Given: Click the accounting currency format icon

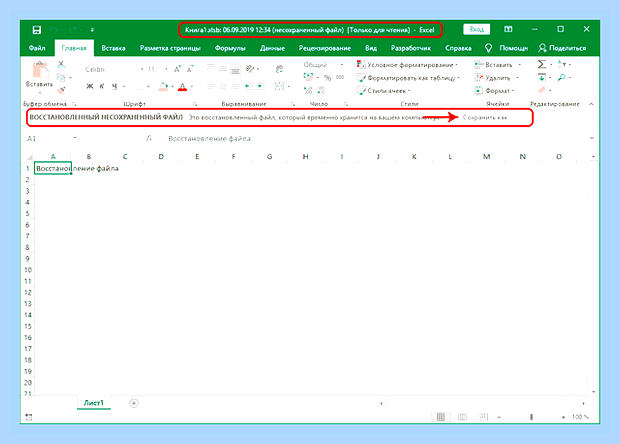Looking at the screenshot, I should click(x=308, y=77).
